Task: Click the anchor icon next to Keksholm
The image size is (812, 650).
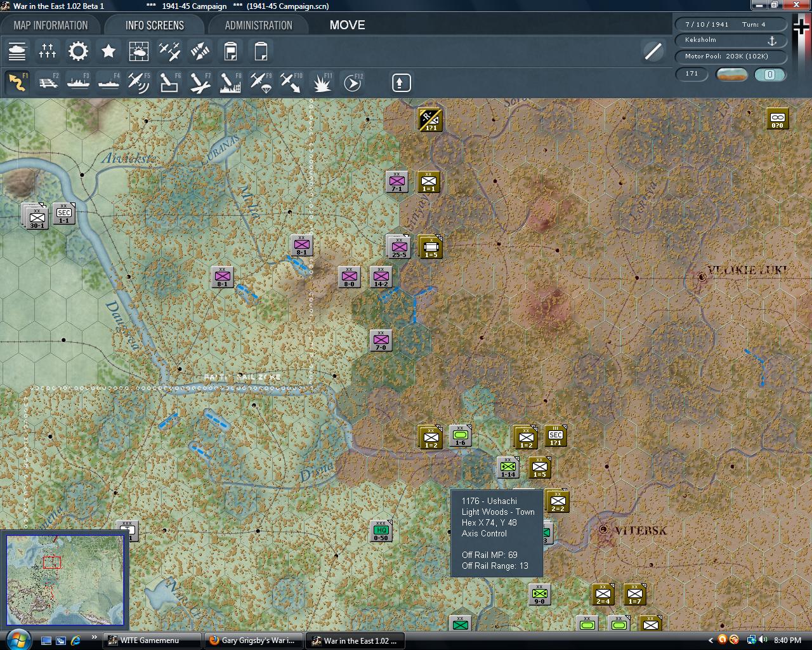Action: (x=772, y=40)
